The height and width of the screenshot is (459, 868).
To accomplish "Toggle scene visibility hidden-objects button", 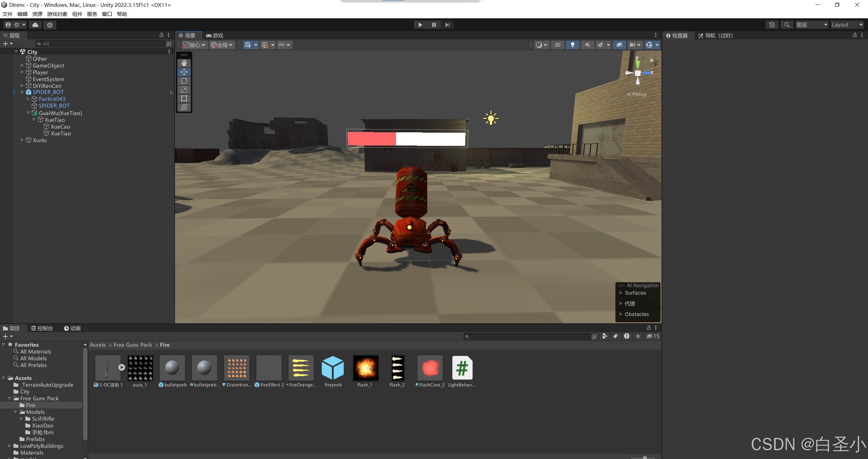I will (619, 45).
